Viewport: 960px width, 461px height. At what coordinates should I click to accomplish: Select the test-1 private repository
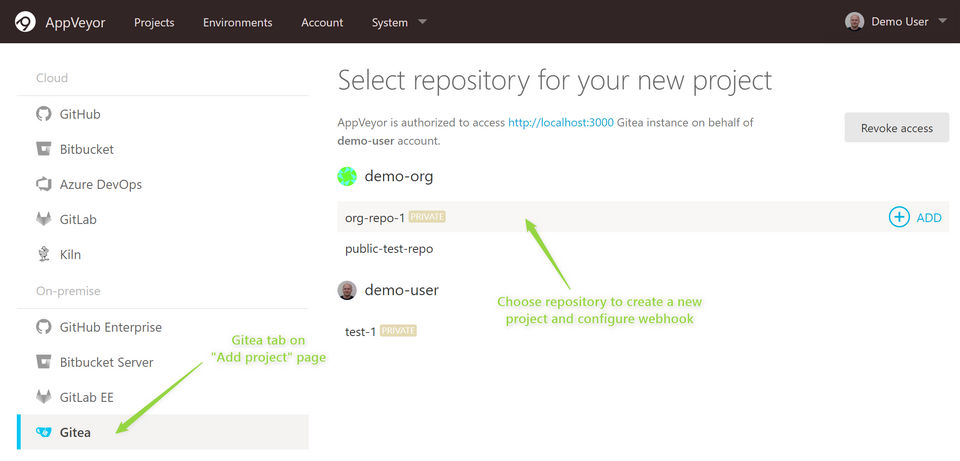[x=360, y=331]
